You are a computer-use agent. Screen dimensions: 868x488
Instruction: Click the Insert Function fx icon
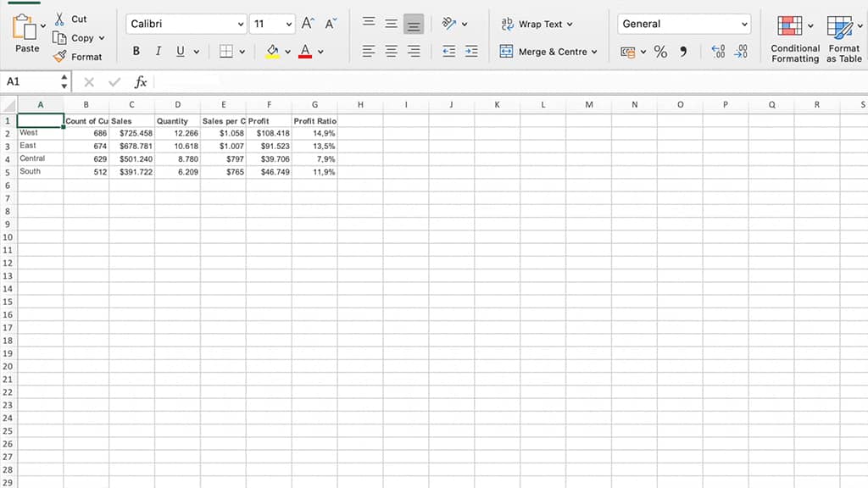pyautogui.click(x=141, y=82)
